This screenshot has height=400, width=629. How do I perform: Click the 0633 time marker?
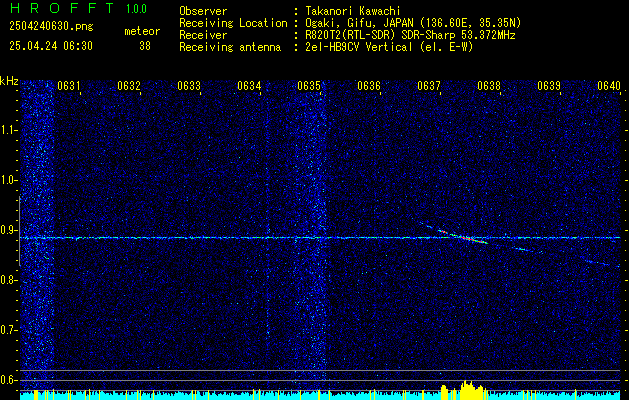[189, 86]
